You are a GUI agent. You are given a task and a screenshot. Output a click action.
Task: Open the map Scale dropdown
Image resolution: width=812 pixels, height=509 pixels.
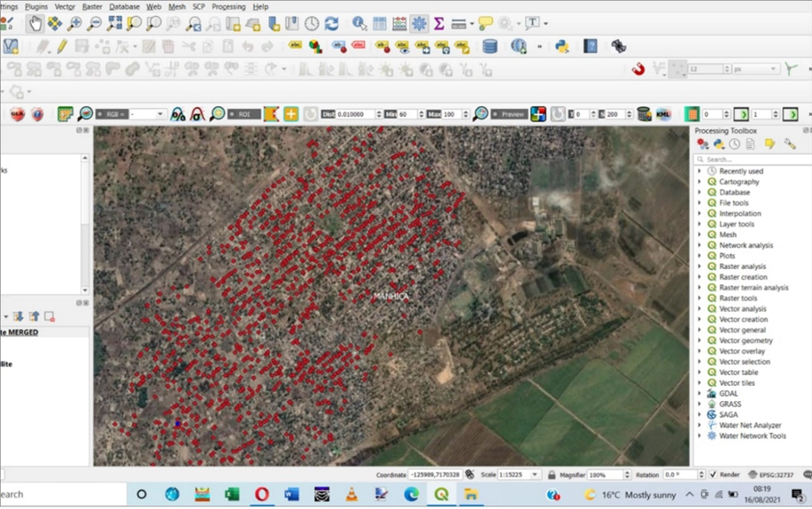[535, 475]
